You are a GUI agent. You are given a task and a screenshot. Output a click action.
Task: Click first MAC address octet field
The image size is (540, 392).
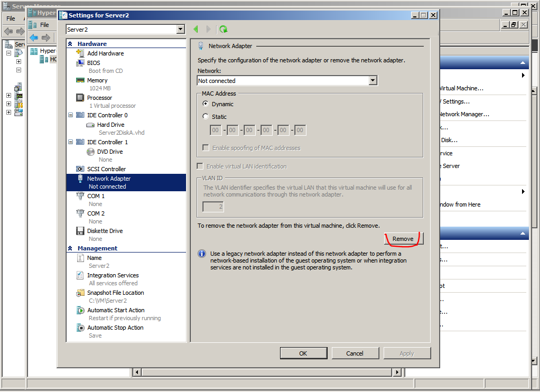215,130
